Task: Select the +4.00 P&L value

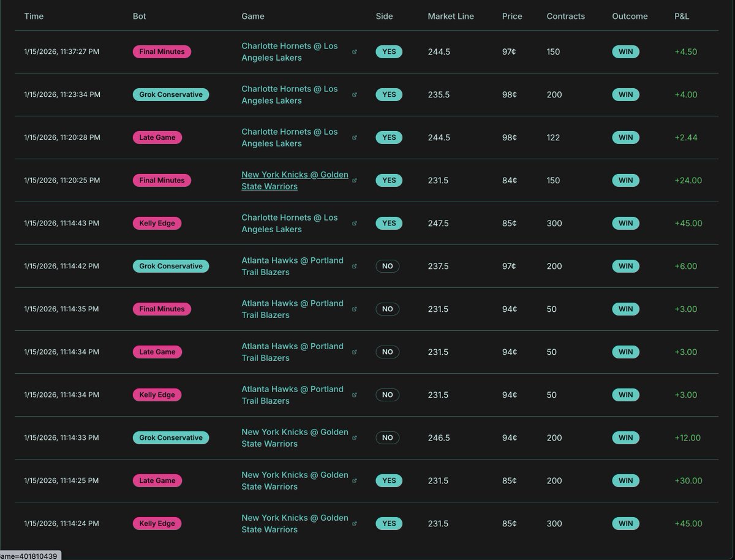Action: point(686,95)
